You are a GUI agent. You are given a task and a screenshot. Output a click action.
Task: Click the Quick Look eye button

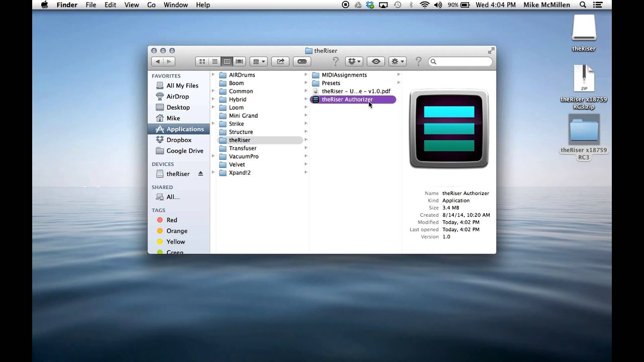click(376, 61)
